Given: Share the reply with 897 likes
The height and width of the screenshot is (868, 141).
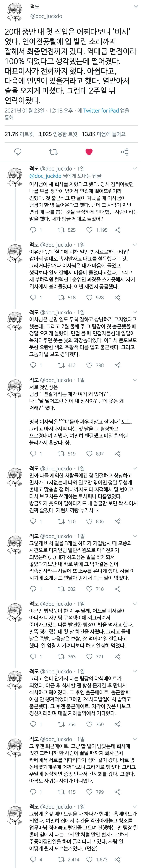Looking at the screenshot, I should [x=118, y=454].
